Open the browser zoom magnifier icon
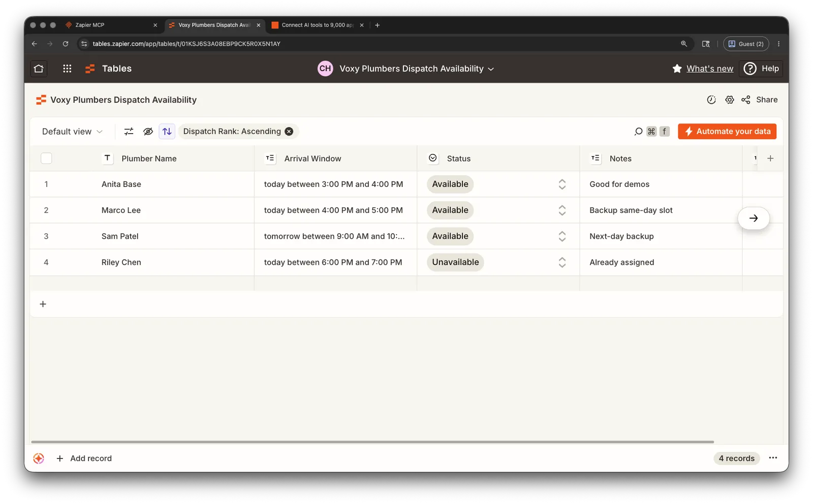The height and width of the screenshot is (504, 813). point(684,44)
